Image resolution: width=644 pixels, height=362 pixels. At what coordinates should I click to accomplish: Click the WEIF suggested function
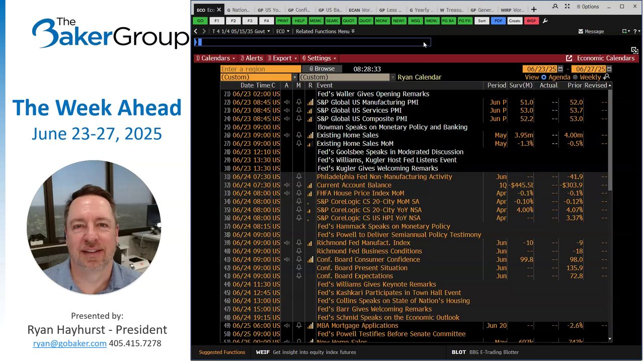pyautogui.click(x=306, y=352)
